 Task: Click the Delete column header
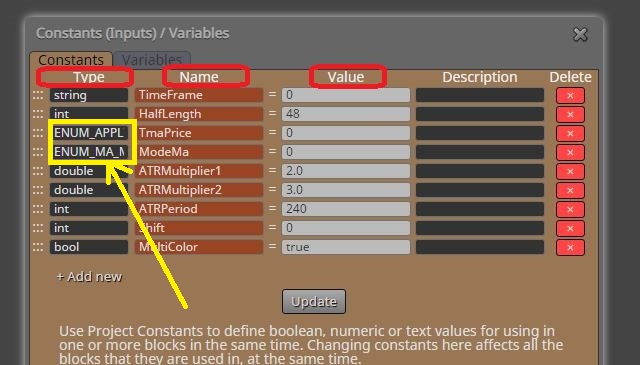click(570, 77)
